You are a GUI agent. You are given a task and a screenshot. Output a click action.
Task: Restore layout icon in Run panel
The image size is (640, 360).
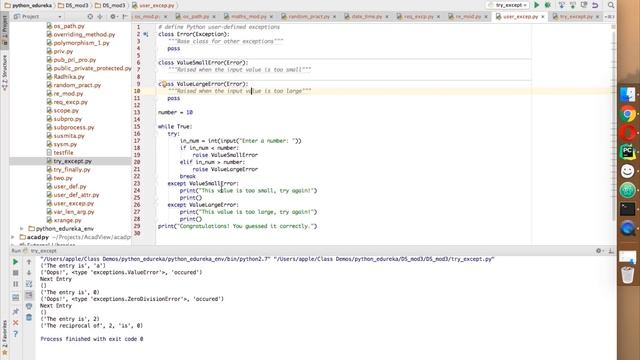click(16, 297)
